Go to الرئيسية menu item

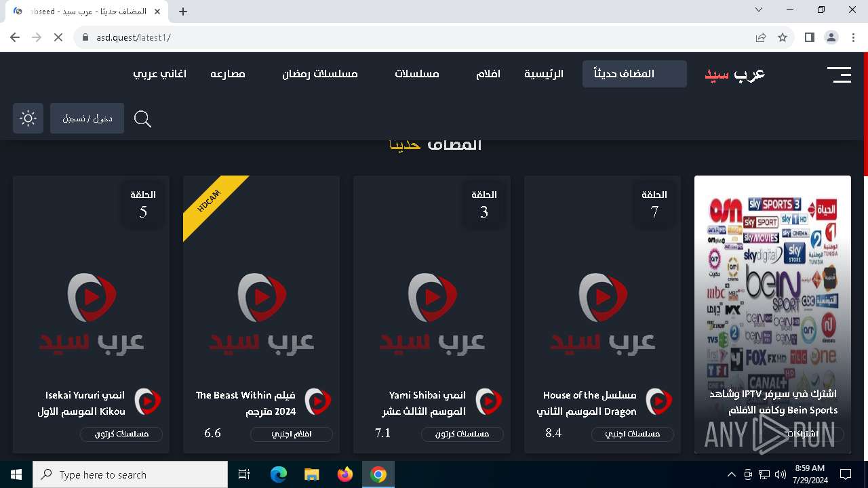coord(544,74)
